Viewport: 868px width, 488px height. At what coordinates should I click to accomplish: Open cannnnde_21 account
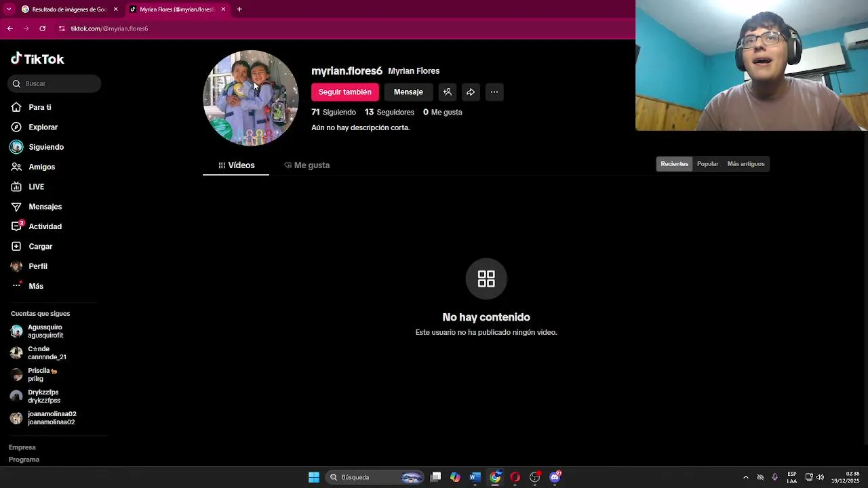click(46, 352)
